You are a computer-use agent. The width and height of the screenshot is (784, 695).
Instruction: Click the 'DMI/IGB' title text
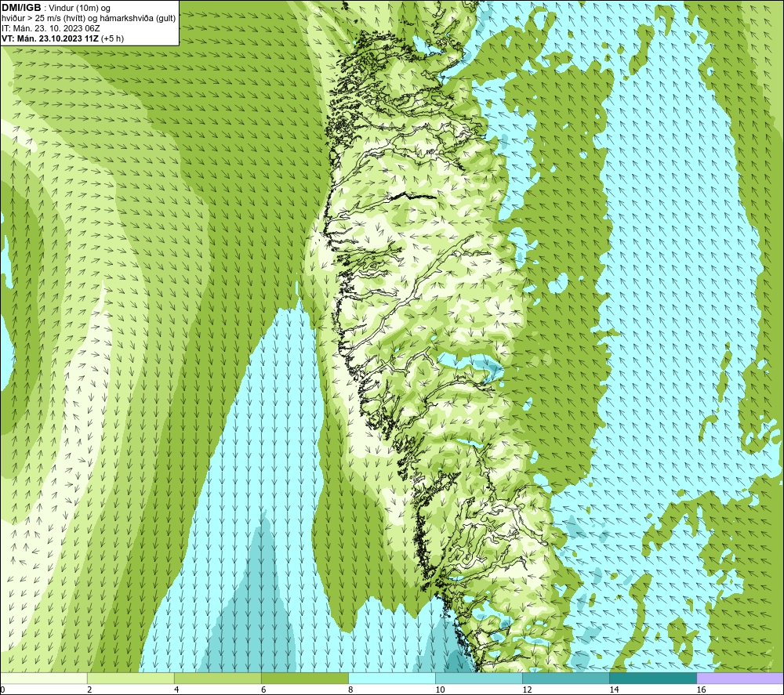[x=21, y=8]
